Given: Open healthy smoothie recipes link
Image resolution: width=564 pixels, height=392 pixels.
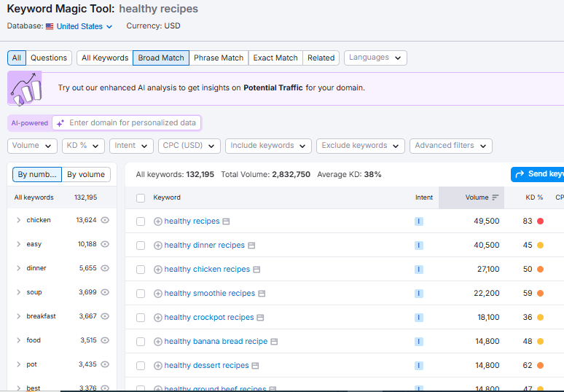Looking at the screenshot, I should (x=210, y=294).
